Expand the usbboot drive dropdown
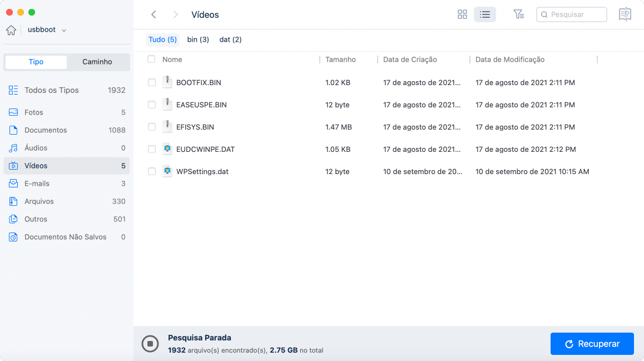 point(63,31)
